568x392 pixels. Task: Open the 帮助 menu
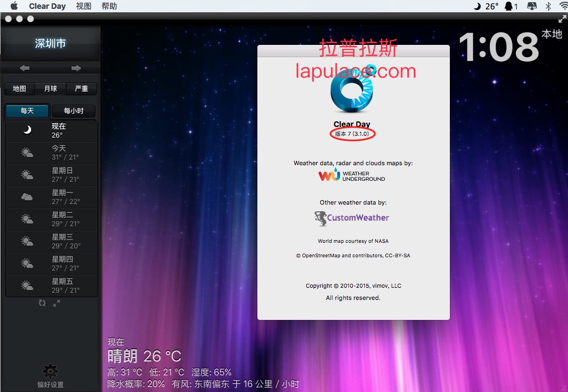point(109,6)
